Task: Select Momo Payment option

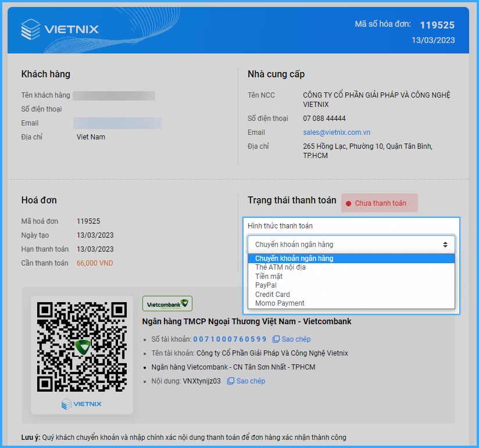Action: 351,303
